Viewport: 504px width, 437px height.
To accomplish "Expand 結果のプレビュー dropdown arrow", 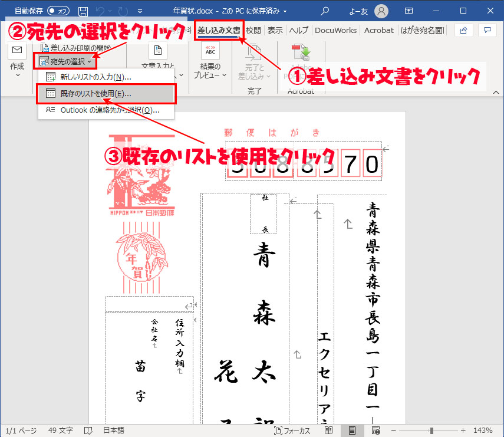I will (225, 75).
